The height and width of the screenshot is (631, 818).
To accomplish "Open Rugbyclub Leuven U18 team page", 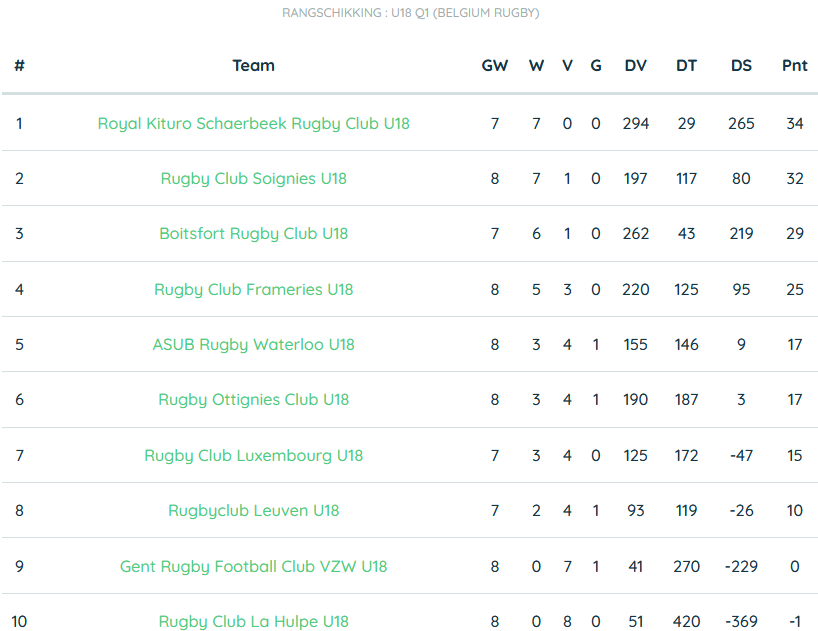I will coord(254,510).
